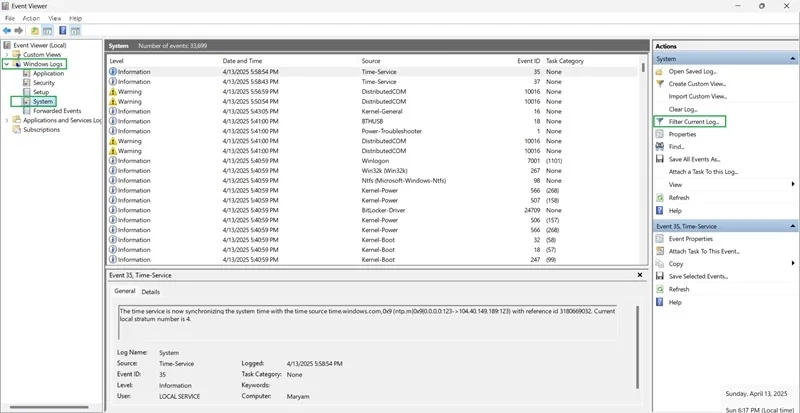Click the event details pane vertical scrollbar

pos(637,347)
